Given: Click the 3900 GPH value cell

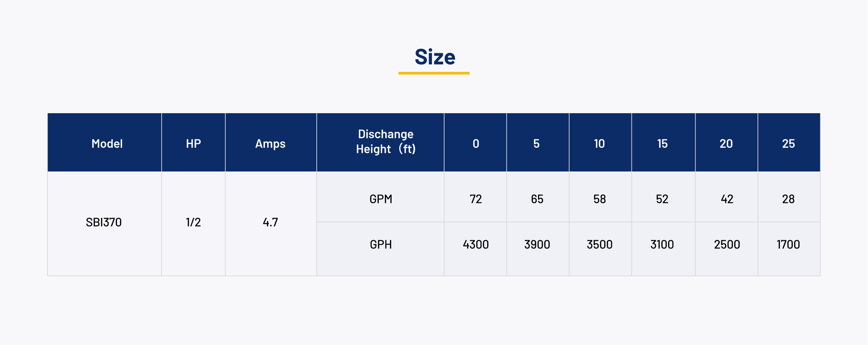Looking at the screenshot, I should click(537, 244).
